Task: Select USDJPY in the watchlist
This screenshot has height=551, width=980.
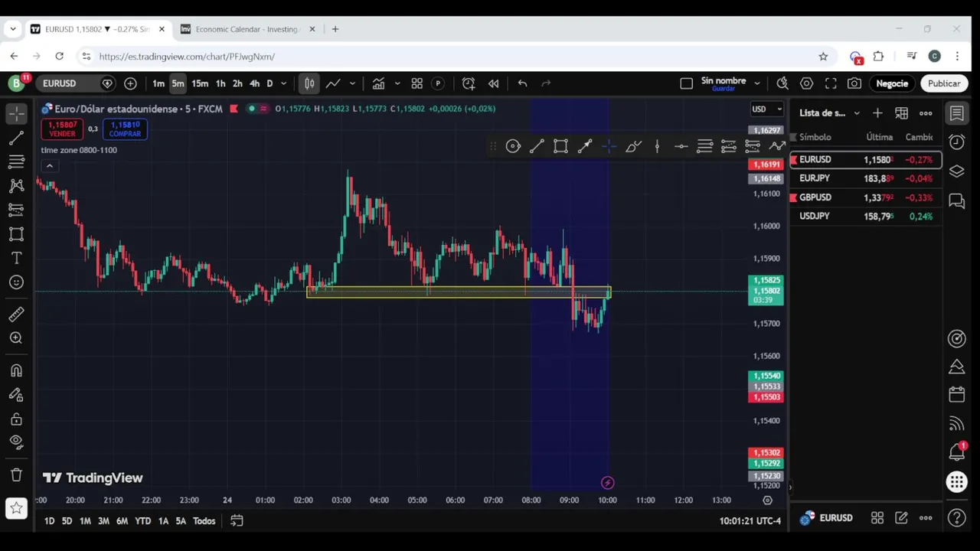Action: (866, 217)
